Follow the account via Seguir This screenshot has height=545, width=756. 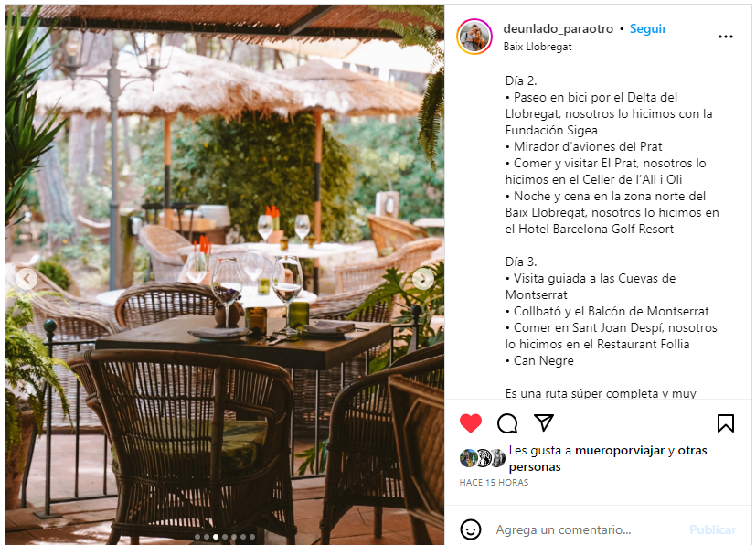coord(648,29)
